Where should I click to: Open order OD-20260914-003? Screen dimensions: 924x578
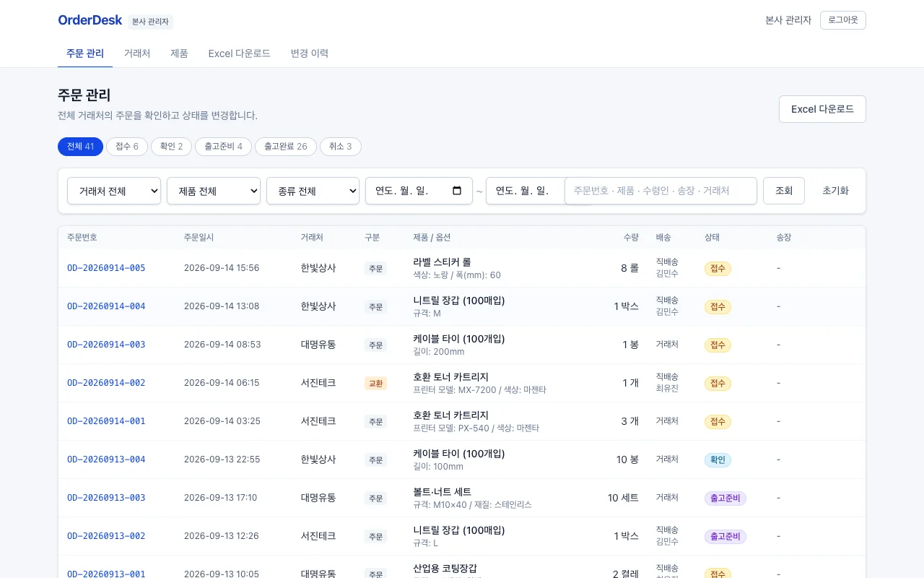tap(106, 345)
